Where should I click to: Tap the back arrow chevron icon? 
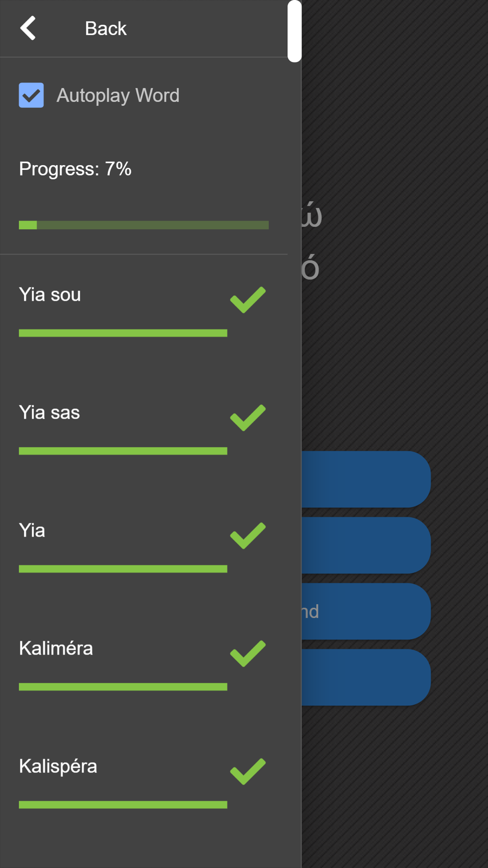point(28,28)
